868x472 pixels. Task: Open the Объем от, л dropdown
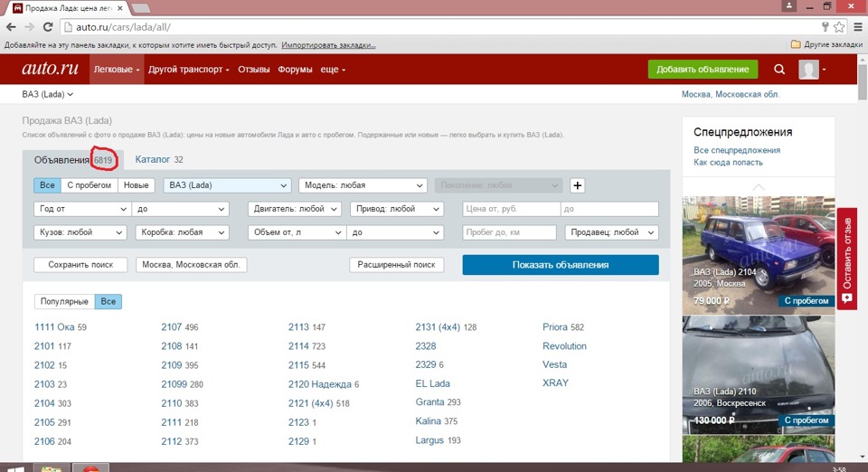(x=297, y=232)
